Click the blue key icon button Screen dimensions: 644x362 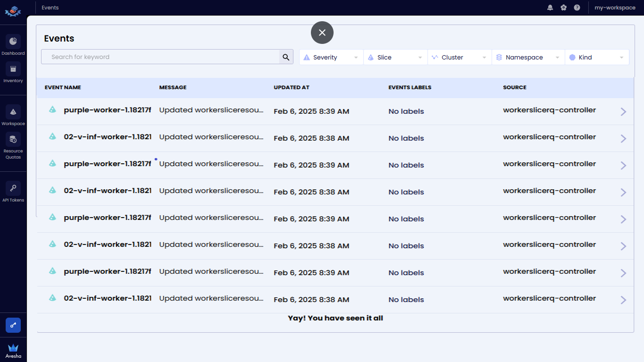click(13, 325)
